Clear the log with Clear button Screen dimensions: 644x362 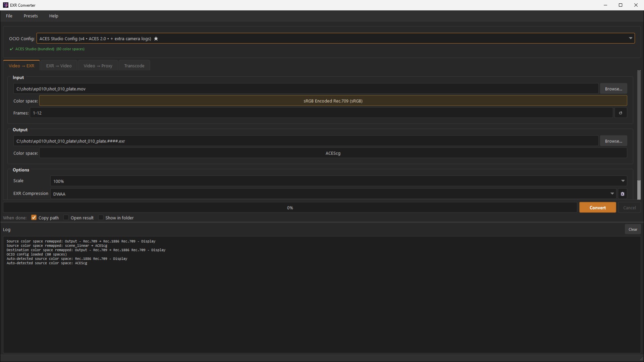(x=633, y=229)
